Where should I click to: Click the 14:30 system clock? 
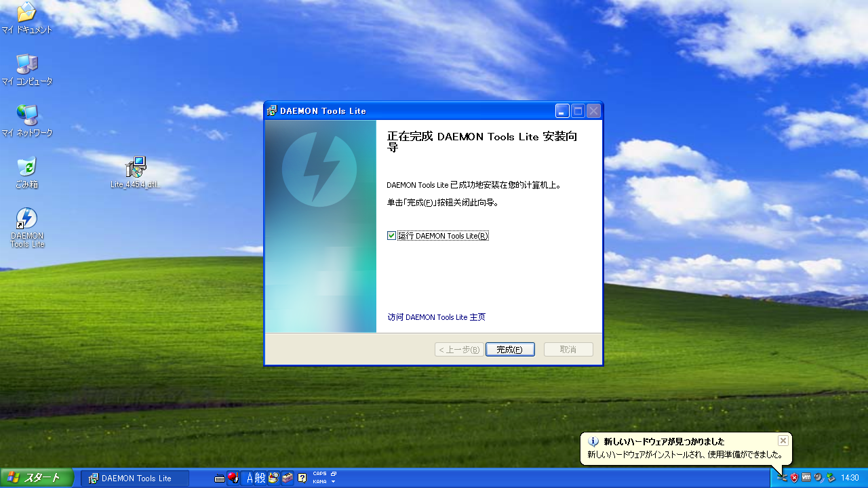coord(850,478)
